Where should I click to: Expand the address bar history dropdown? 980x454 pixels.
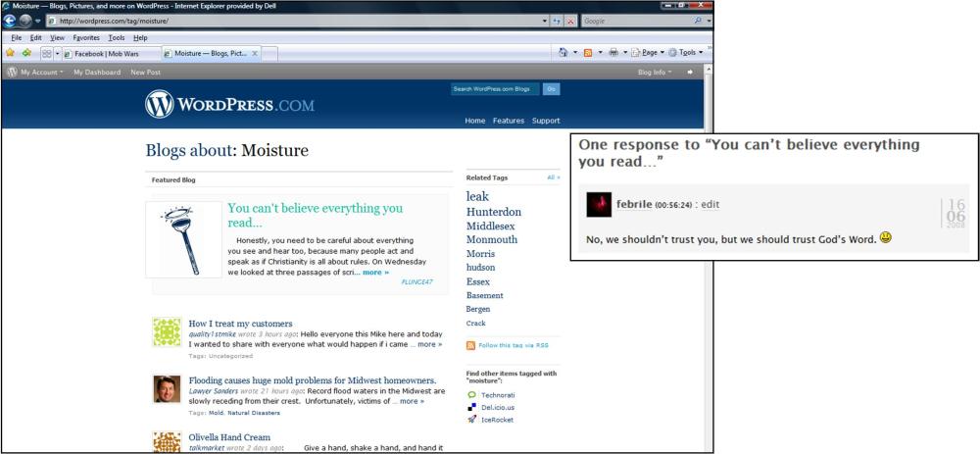pos(545,21)
